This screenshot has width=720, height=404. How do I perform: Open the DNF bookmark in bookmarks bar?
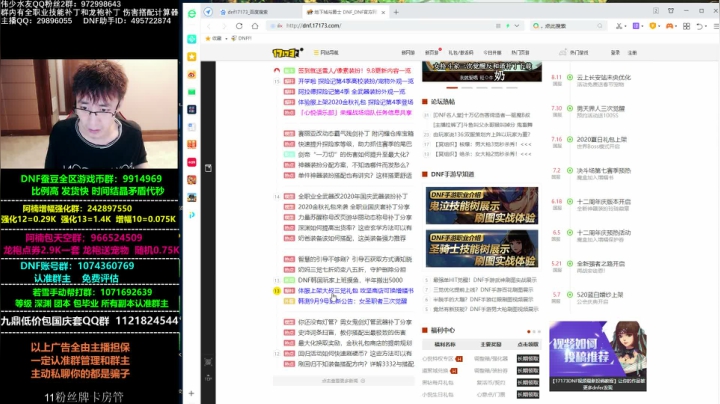[241, 39]
